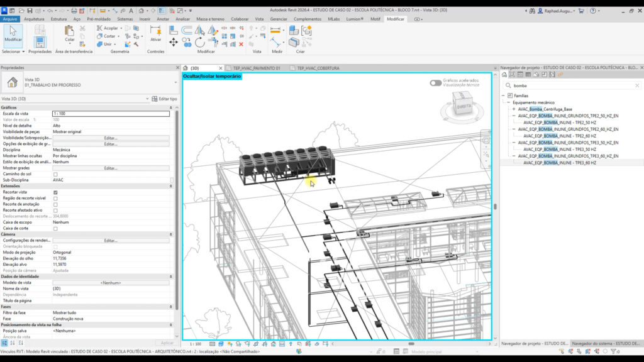Select the Copy tool in Modificar panel
Image resolution: width=644 pixels, height=362 pixels.
coord(186,42)
